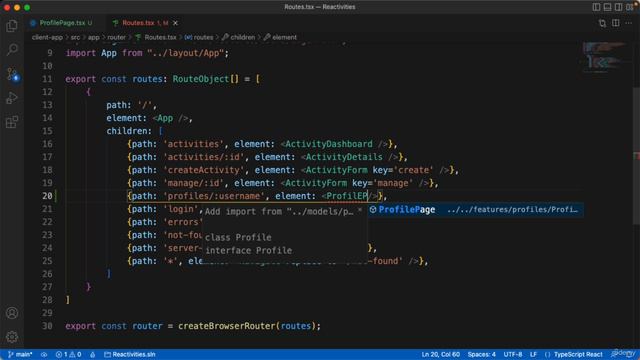This screenshot has width=640, height=360.
Task: Click the flame icon in status bar
Action: point(93,354)
